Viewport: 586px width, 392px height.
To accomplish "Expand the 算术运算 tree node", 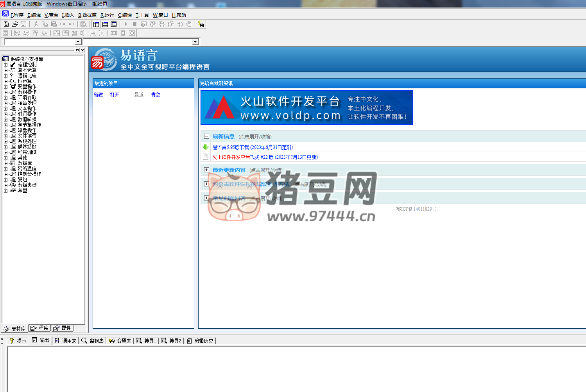I will (x=6, y=70).
